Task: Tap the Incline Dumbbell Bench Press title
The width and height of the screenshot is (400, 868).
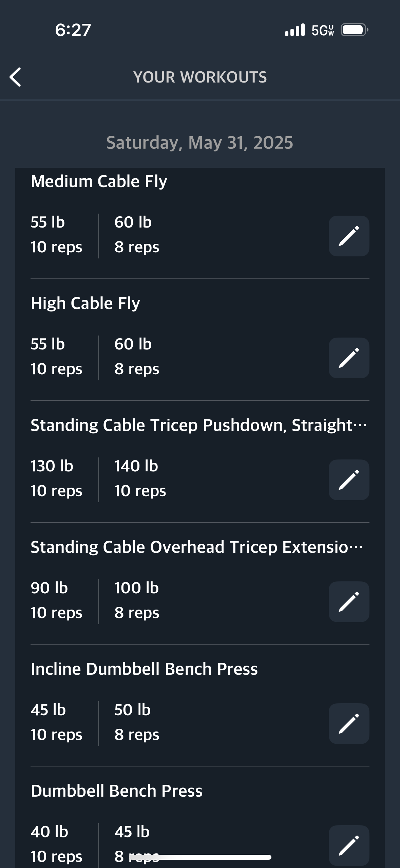Action: pyautogui.click(x=144, y=669)
